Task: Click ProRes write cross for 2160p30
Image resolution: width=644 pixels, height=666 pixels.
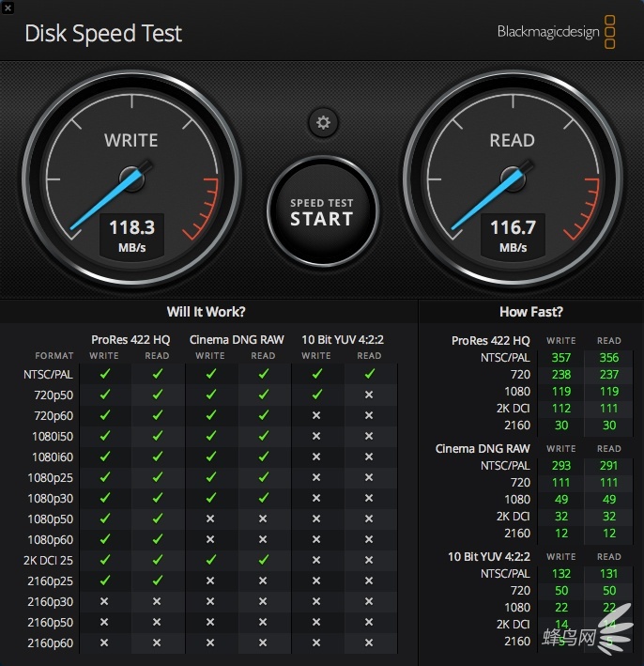Action: (104, 601)
